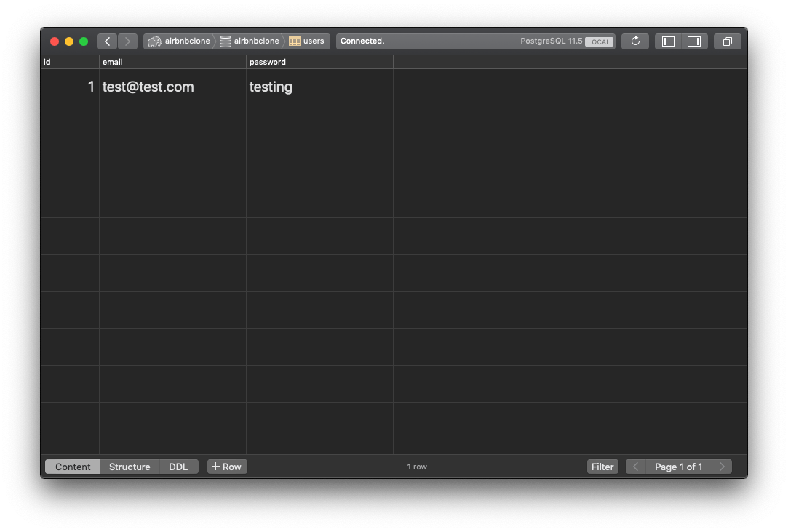Click the Filter button
Screen dimensions: 788x532
602,467
